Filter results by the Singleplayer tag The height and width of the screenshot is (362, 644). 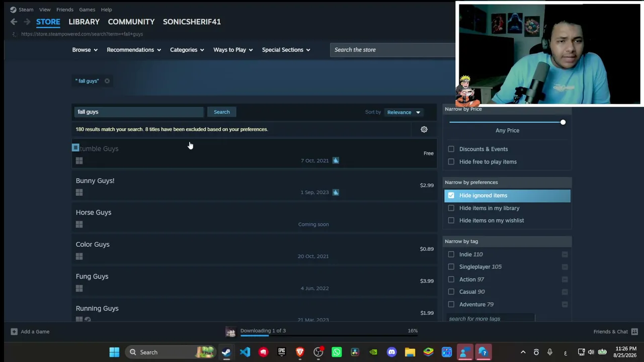pyautogui.click(x=451, y=267)
